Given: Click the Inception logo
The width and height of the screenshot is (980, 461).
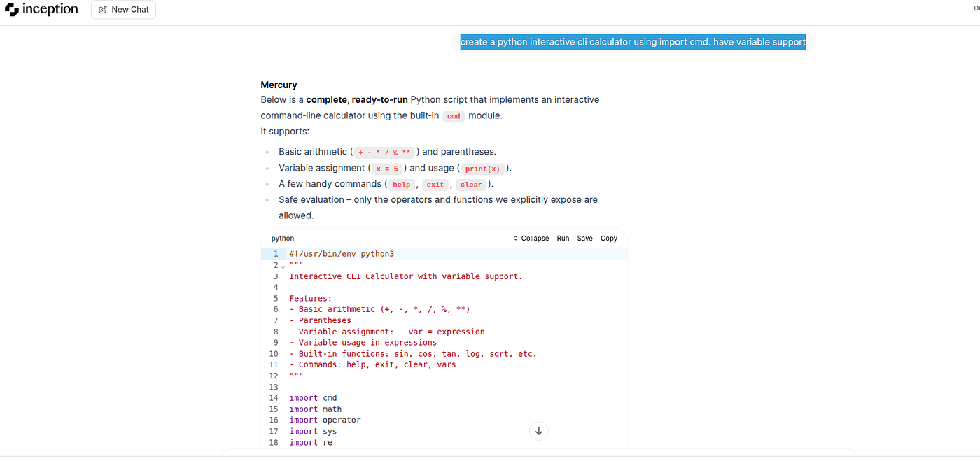Looking at the screenshot, I should 41,10.
